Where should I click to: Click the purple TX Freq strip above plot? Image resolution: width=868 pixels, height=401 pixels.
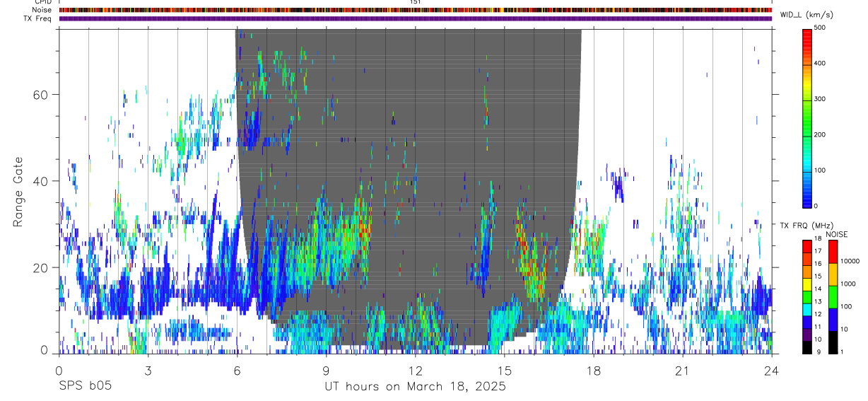[415, 18]
